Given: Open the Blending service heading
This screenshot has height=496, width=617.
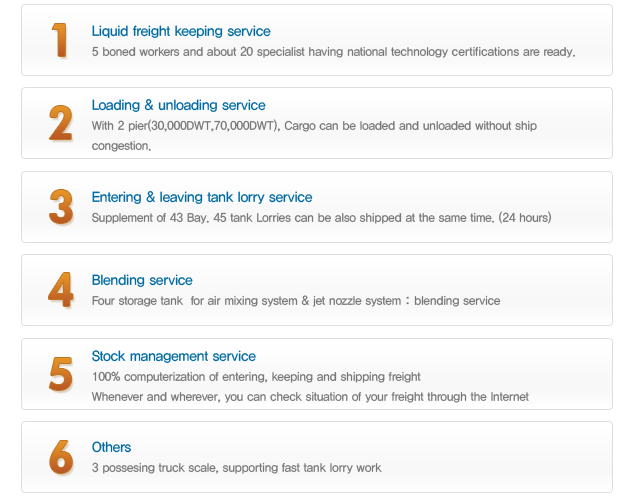Looking at the screenshot, I should 142,280.
